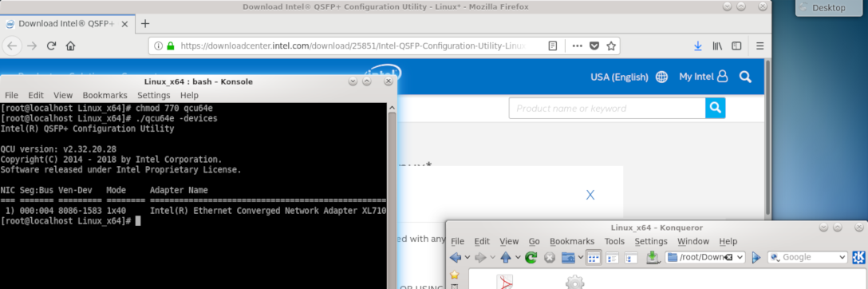Image resolution: width=868 pixels, height=289 pixels.
Task: Open Firefox home page
Action: point(70,46)
